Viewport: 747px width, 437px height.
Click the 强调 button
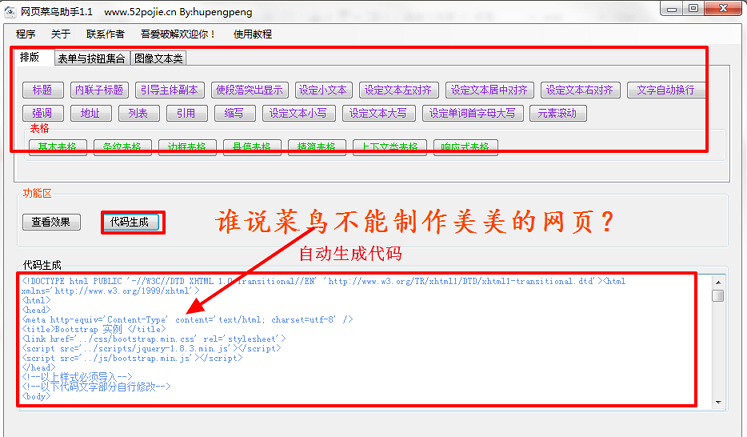[42, 113]
